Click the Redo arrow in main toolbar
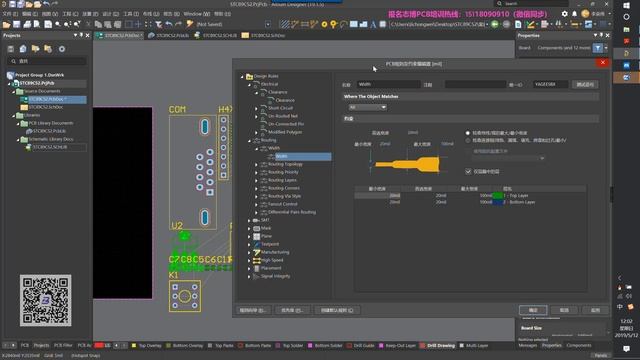The height and width of the screenshot is (360, 640). tap(178, 24)
